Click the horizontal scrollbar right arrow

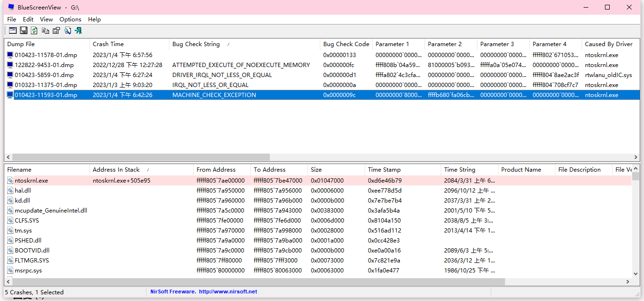point(635,157)
